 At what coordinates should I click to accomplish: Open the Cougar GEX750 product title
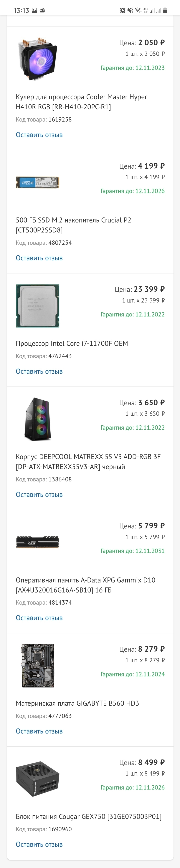[x=89, y=816]
